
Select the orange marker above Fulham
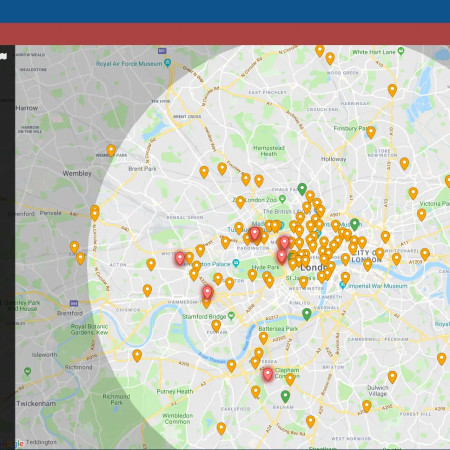click(216, 326)
